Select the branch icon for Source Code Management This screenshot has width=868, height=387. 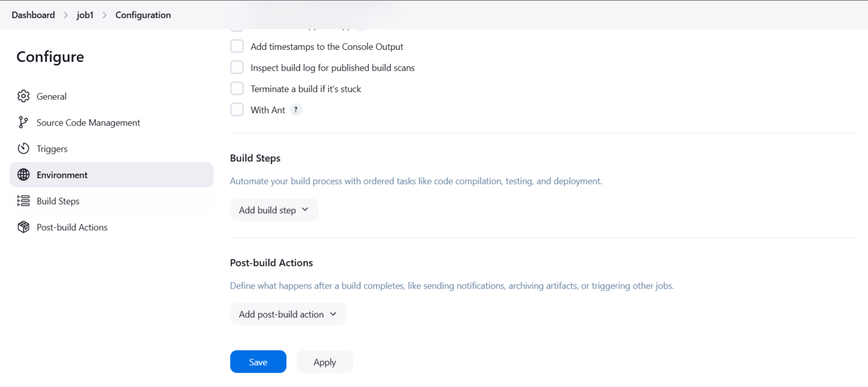(23, 122)
